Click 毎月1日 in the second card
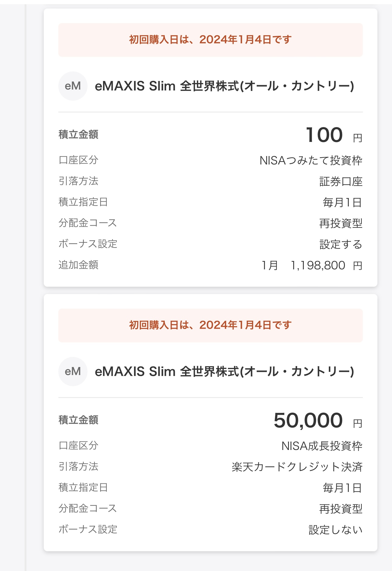Viewport: 392px width, 571px height. 342,488
